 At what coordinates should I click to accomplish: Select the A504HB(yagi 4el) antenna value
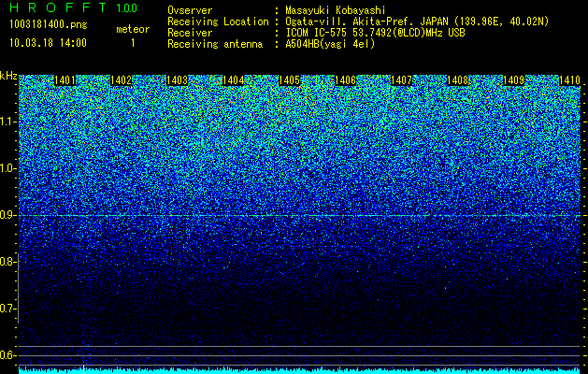coord(330,44)
